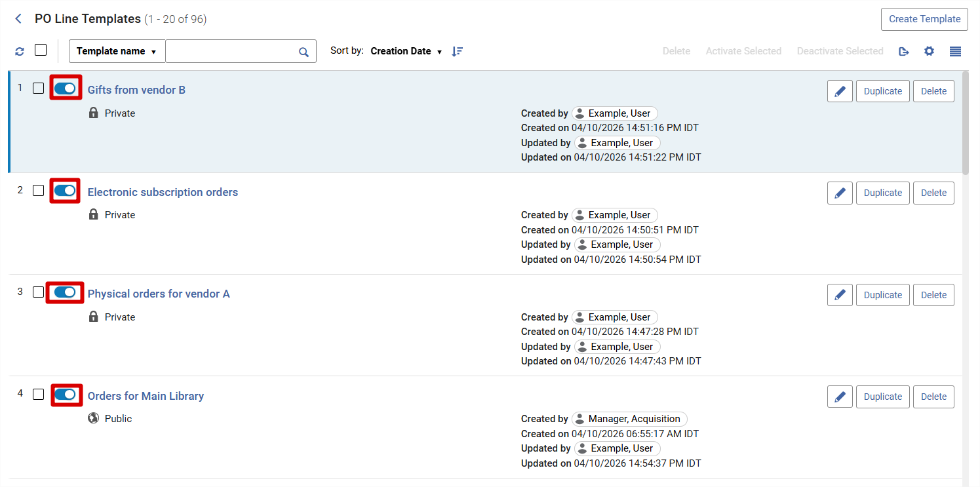Image resolution: width=980 pixels, height=487 pixels.
Task: Tick the select-all checkbox in toolbar
Action: [x=41, y=50]
